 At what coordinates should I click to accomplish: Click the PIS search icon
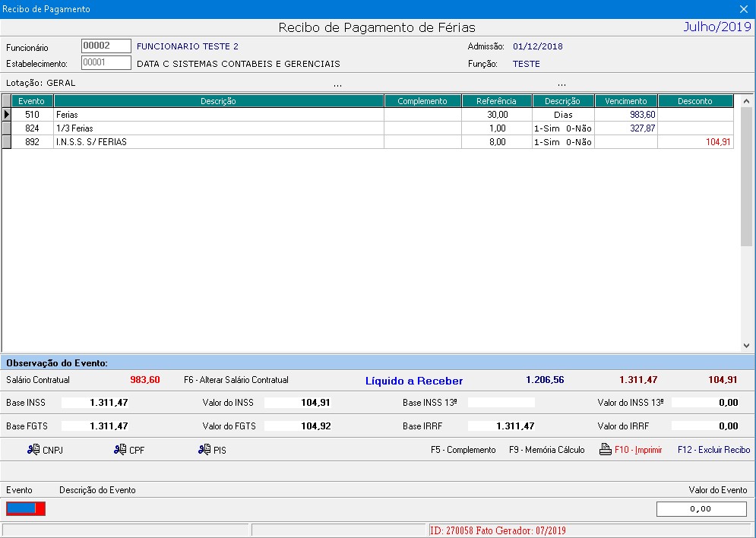(204, 450)
